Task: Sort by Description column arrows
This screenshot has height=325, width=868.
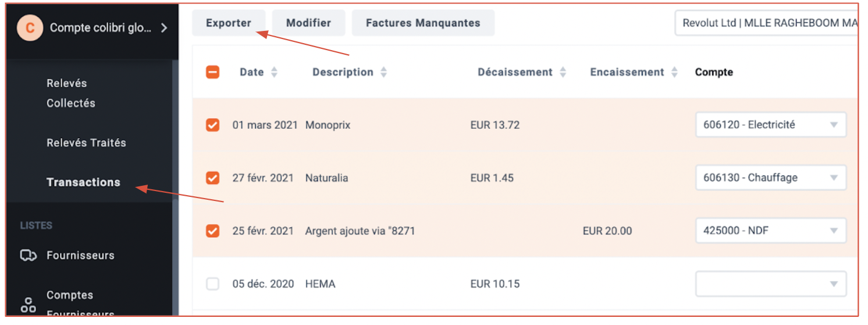Action: coord(383,72)
